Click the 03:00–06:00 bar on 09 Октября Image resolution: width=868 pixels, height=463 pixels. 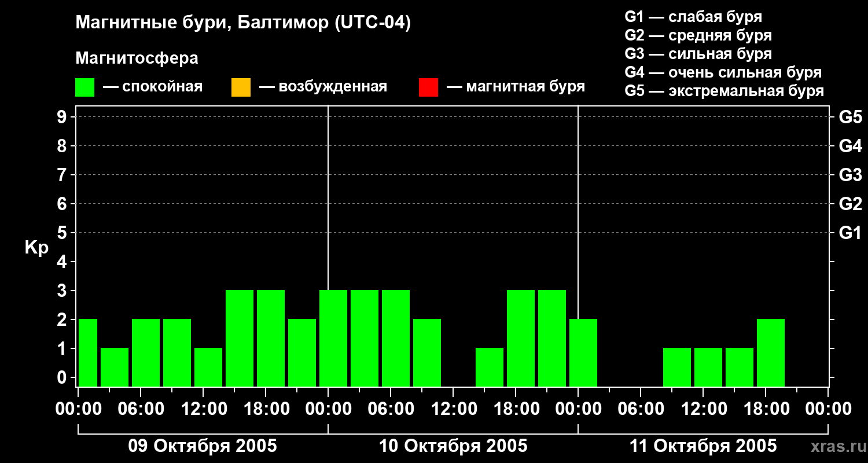click(x=115, y=367)
